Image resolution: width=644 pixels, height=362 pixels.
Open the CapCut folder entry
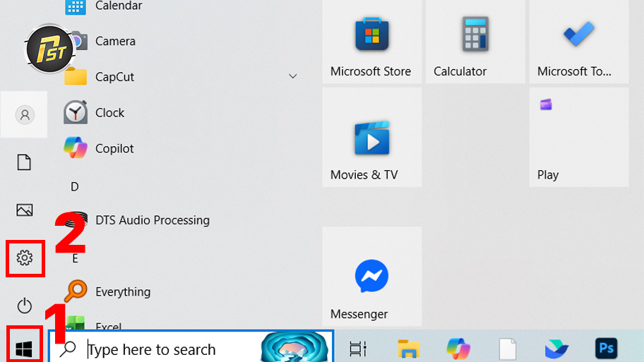[181, 77]
